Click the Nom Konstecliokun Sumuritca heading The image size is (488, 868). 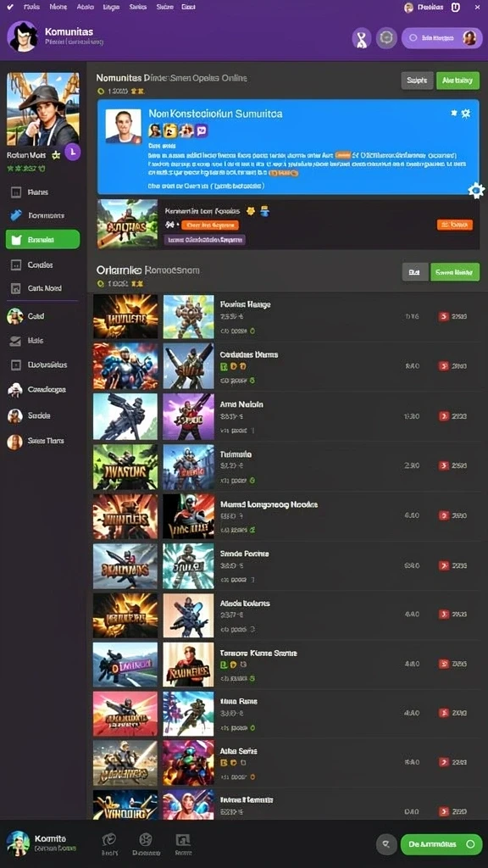click(x=215, y=114)
